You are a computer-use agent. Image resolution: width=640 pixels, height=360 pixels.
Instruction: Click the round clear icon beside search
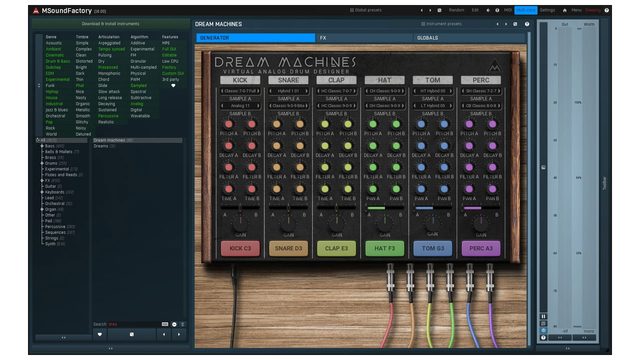(174, 324)
